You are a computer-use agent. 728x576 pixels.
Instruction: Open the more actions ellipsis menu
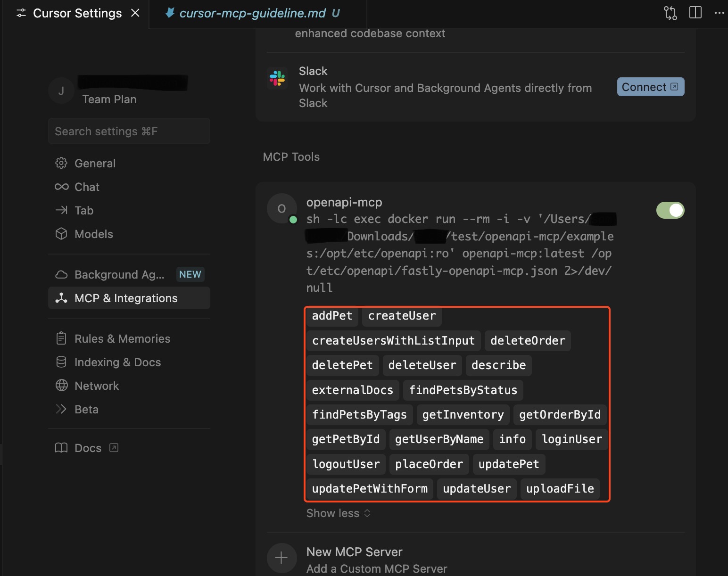(x=719, y=13)
